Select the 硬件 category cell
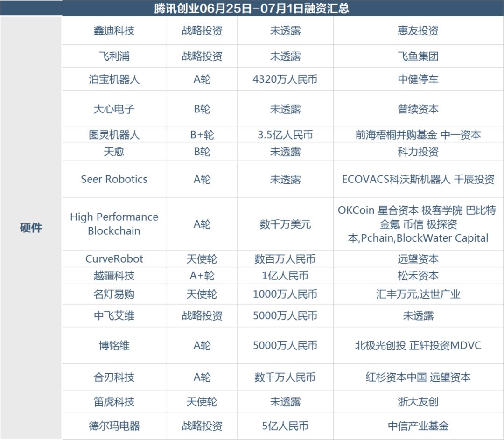The height and width of the screenshot is (440, 504). (31, 228)
